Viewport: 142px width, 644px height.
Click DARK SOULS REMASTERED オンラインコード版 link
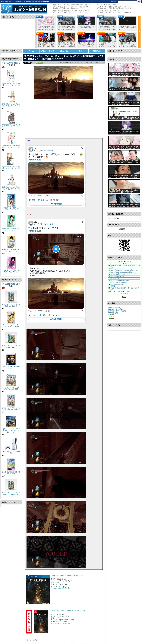68,611
